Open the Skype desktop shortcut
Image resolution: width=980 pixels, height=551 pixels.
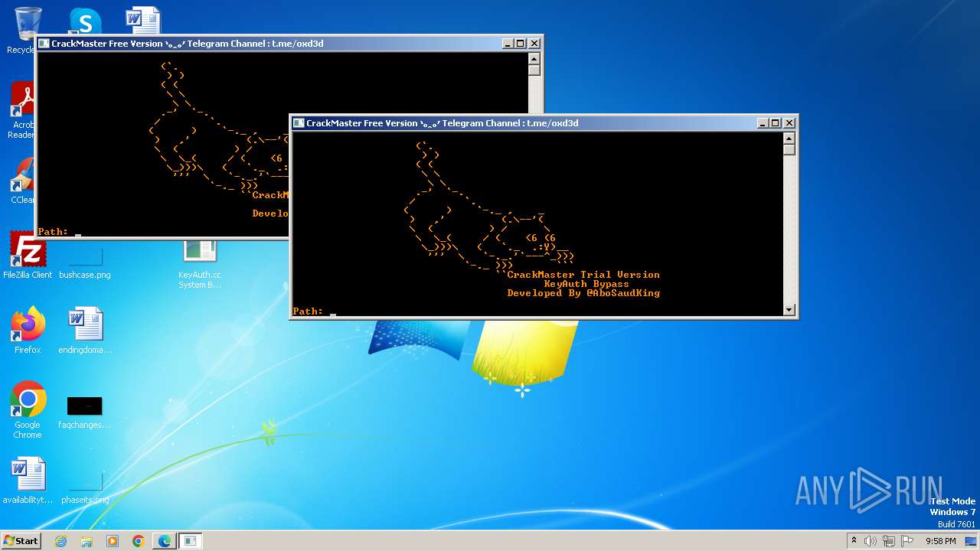point(85,21)
